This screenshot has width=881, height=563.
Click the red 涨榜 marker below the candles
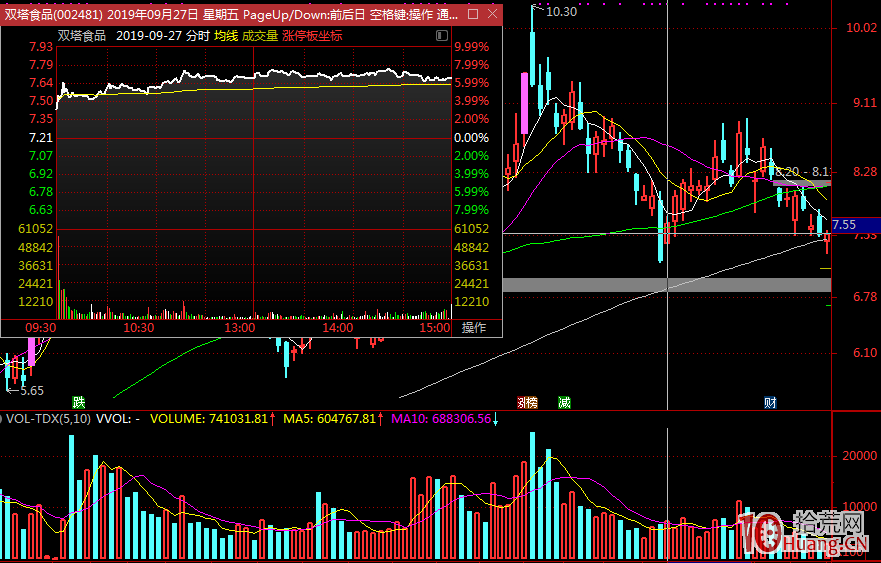point(527,402)
